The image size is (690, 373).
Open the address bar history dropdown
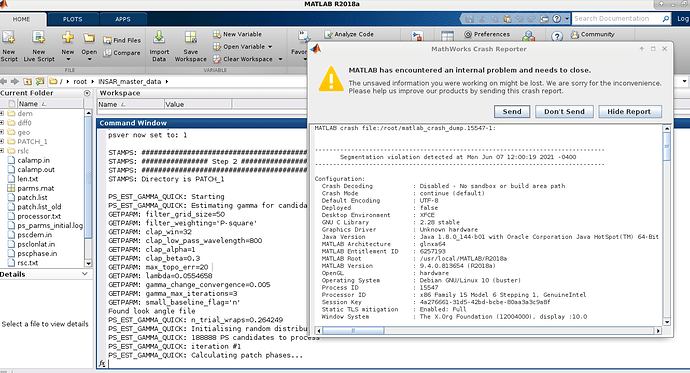pos(684,81)
